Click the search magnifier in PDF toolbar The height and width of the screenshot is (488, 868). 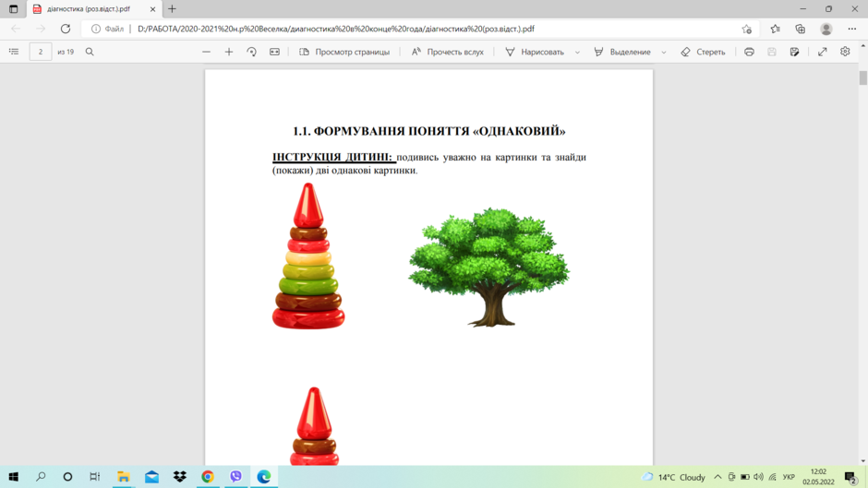[90, 52]
